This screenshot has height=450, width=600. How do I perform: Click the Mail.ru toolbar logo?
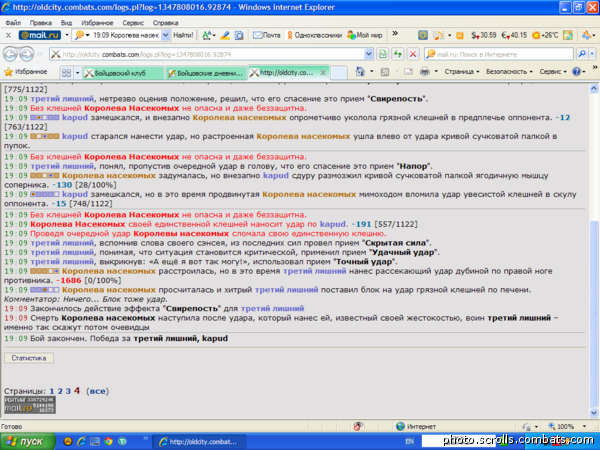(x=40, y=35)
